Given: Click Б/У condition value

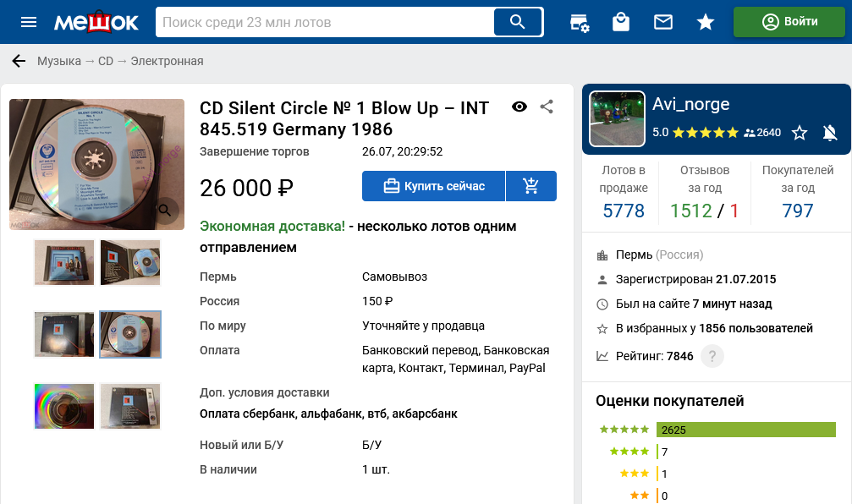Looking at the screenshot, I should tap(372, 445).
